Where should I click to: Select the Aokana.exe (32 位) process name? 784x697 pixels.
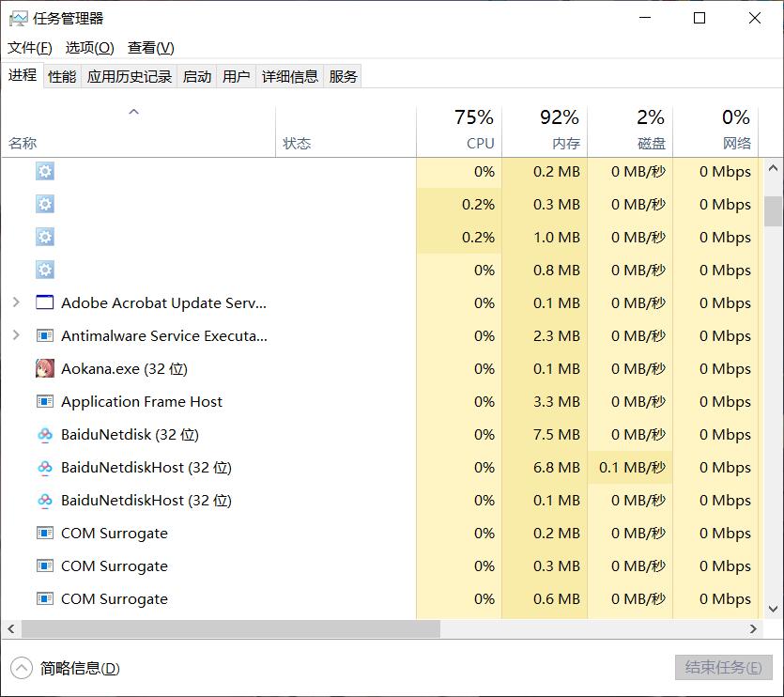pos(124,369)
